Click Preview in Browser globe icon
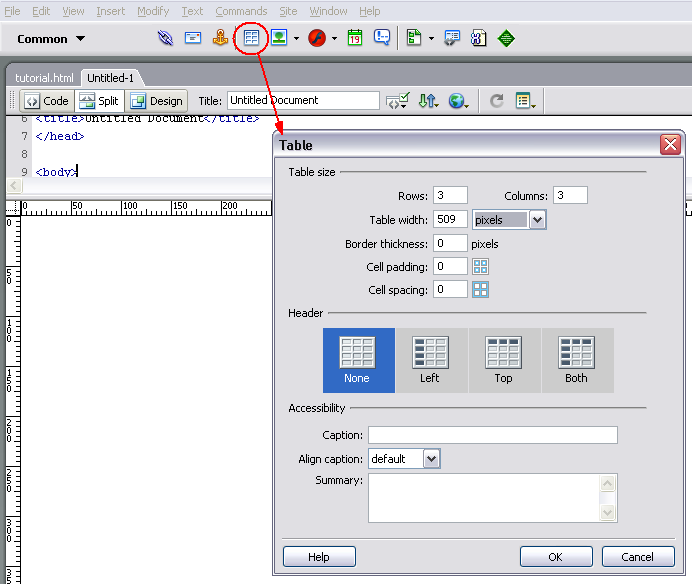 pyautogui.click(x=458, y=101)
